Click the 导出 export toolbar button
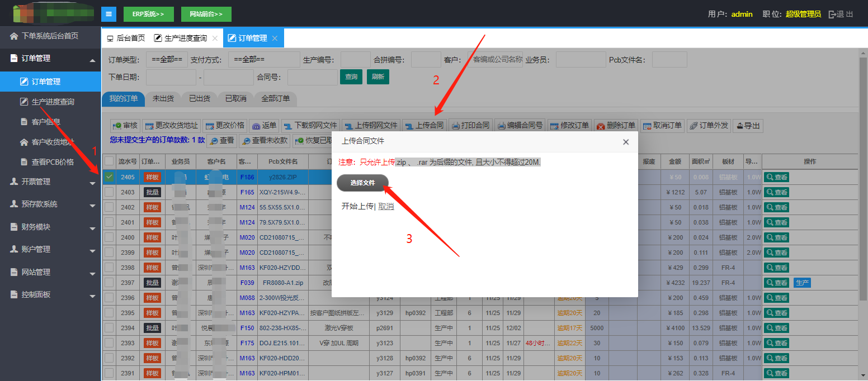 (748, 126)
